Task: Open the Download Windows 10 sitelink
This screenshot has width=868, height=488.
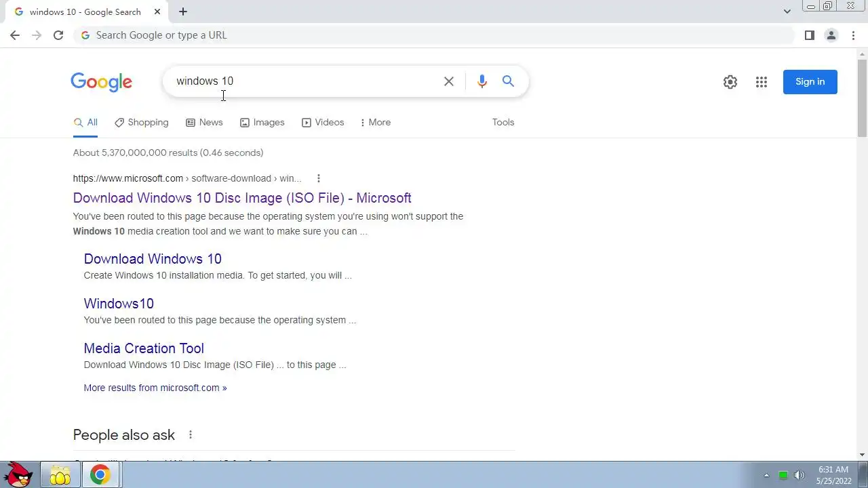Action: coord(153,259)
